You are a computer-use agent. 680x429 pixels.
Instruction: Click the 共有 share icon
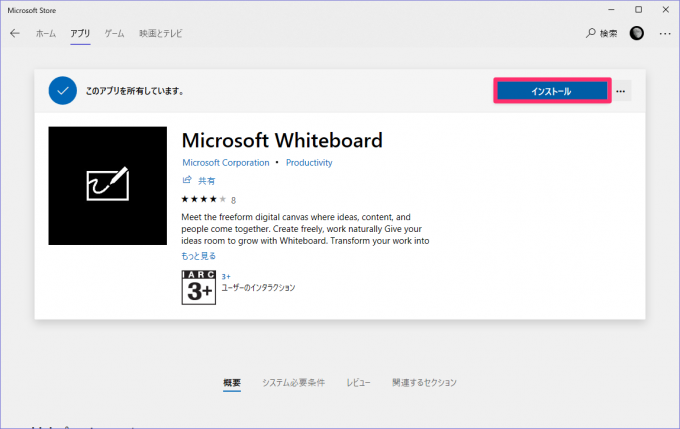point(187,180)
